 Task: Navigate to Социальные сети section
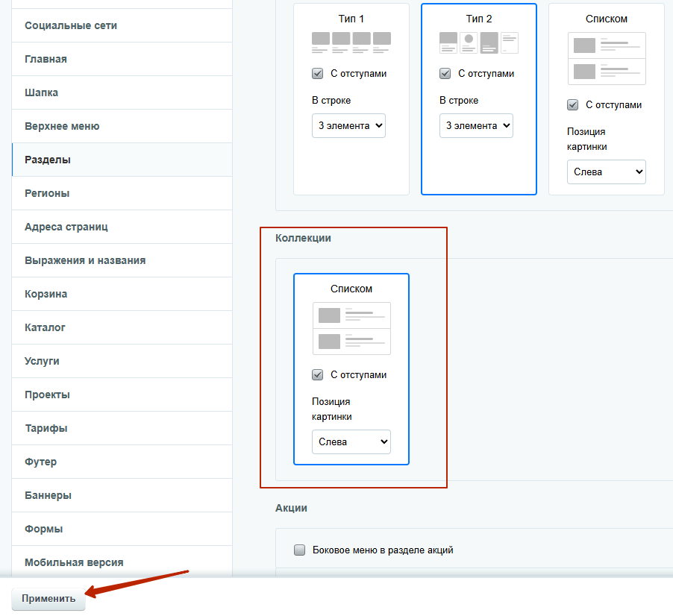pos(71,25)
